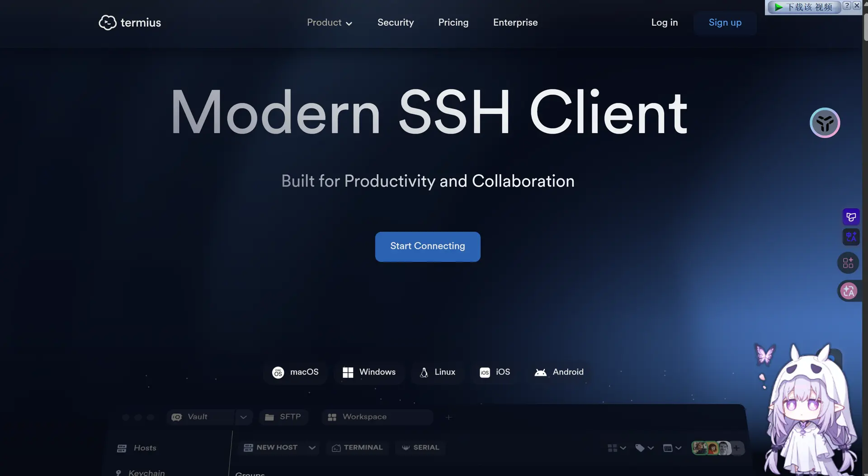Open the circular floating assistant icon
The width and height of the screenshot is (868, 476).
click(x=825, y=123)
